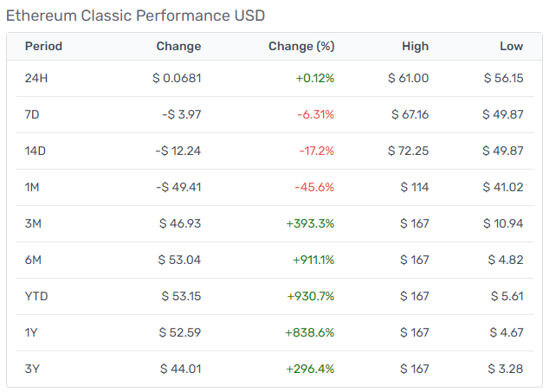Screen dimensions: 549x392
Task: Select the 1M period row label
Action: click(x=32, y=187)
